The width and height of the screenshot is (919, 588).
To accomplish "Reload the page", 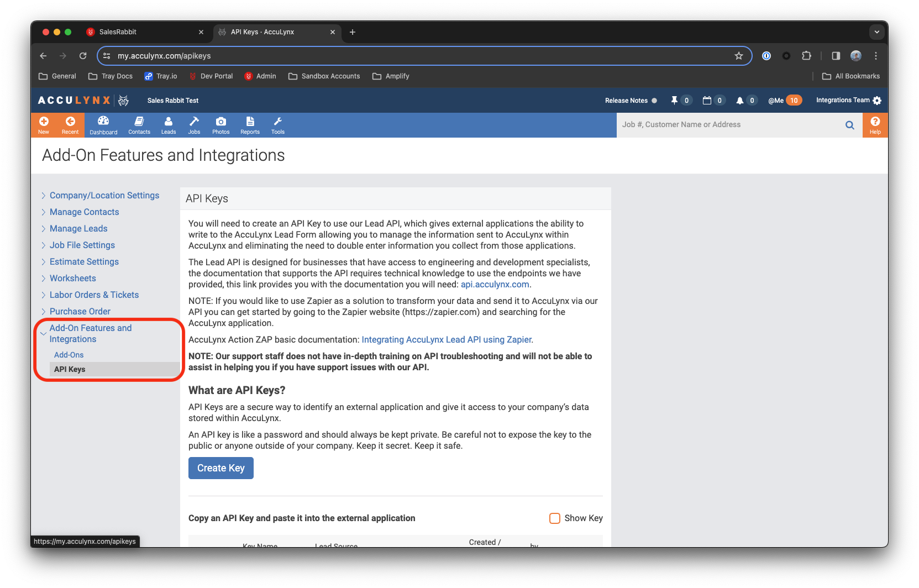I will coord(83,56).
